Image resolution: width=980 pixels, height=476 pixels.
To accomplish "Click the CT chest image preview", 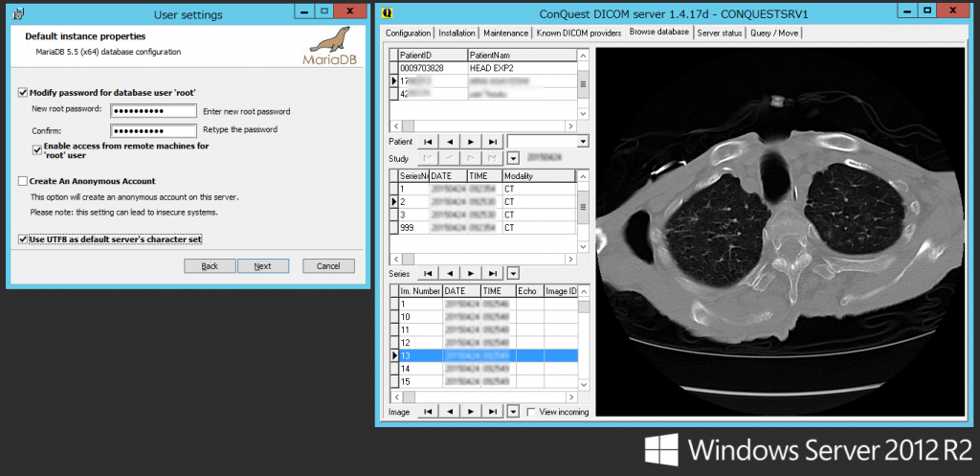I will click(x=780, y=232).
